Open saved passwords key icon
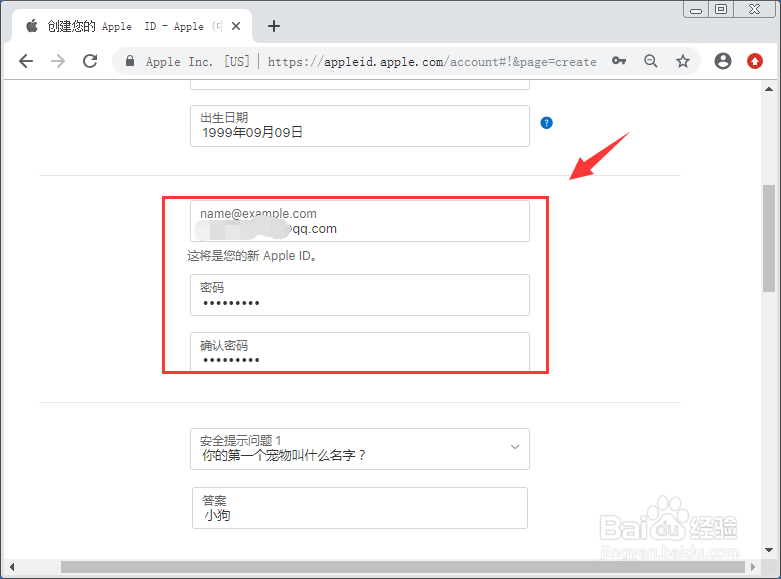 619,61
